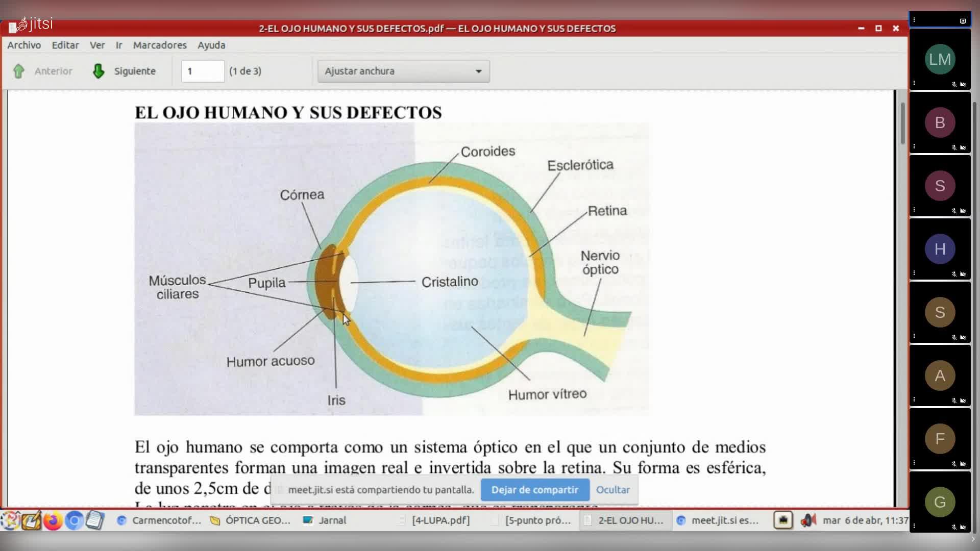Open the Archivo menu
The image size is (980, 551).
pyautogui.click(x=24, y=45)
